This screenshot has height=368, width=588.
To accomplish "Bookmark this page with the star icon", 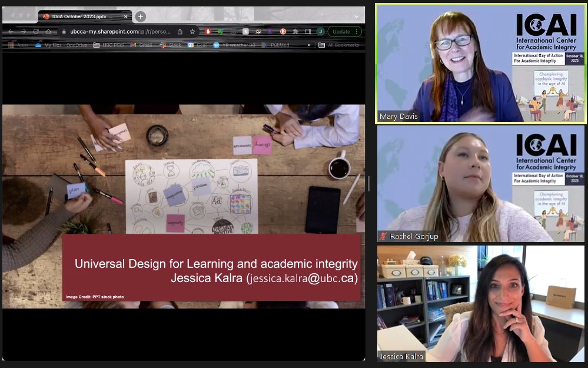I will 192,32.
